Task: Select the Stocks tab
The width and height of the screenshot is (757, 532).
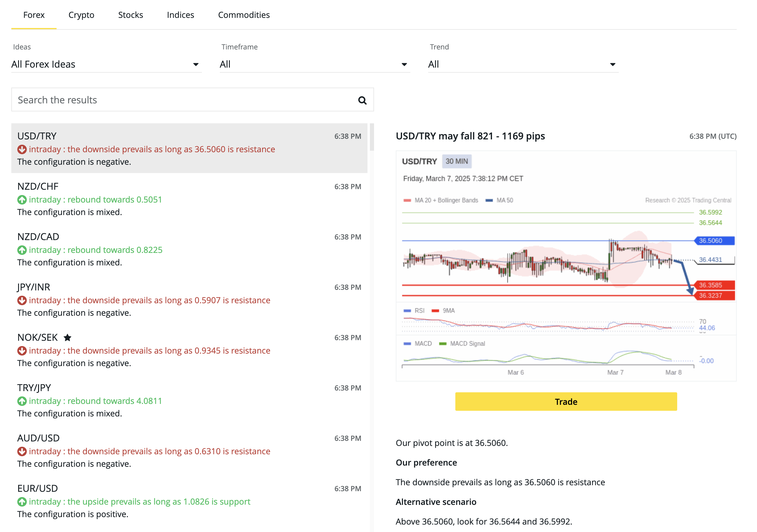Action: [x=130, y=15]
